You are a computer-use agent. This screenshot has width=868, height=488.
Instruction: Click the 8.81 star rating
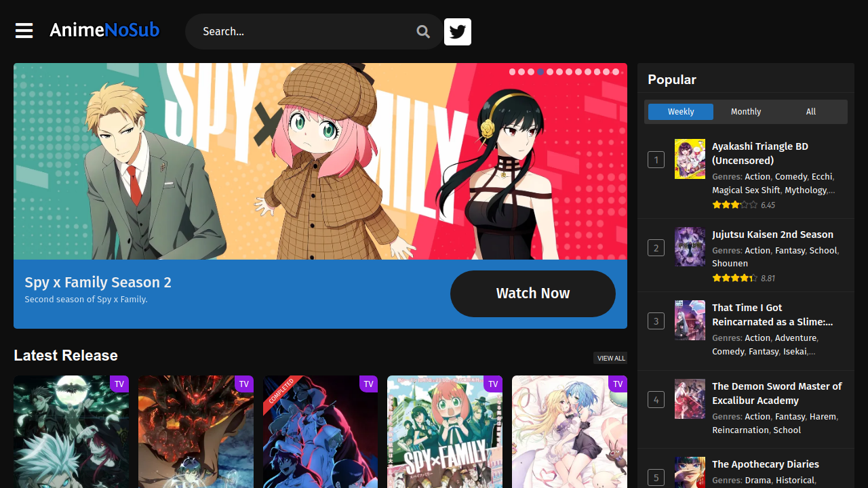[x=743, y=278]
